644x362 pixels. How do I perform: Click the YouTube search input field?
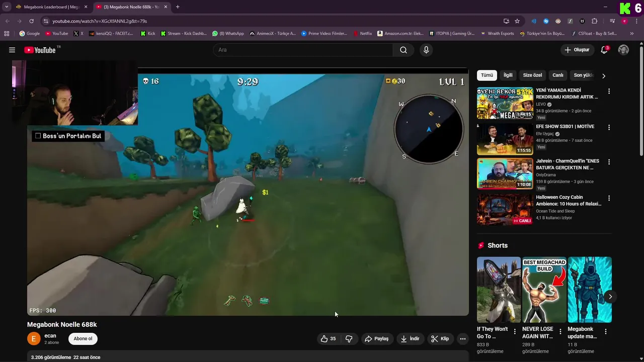tap(303, 50)
